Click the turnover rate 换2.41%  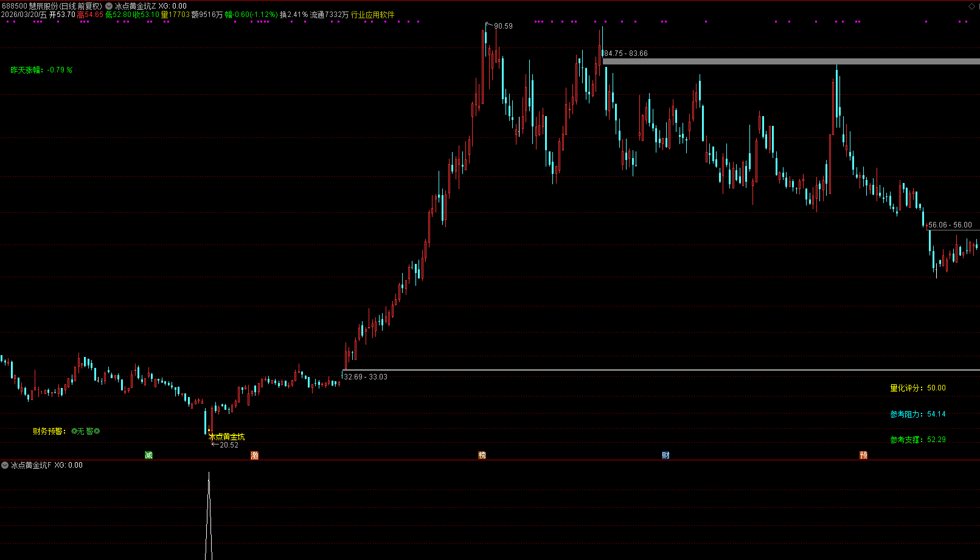tap(294, 15)
